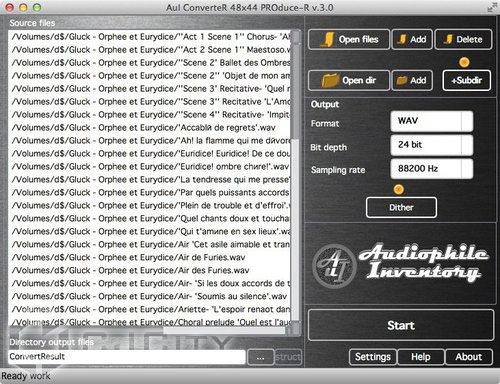This screenshot has width=500, height=384.
Task: Click the Audiophile Inventory logo
Action: tap(400, 265)
